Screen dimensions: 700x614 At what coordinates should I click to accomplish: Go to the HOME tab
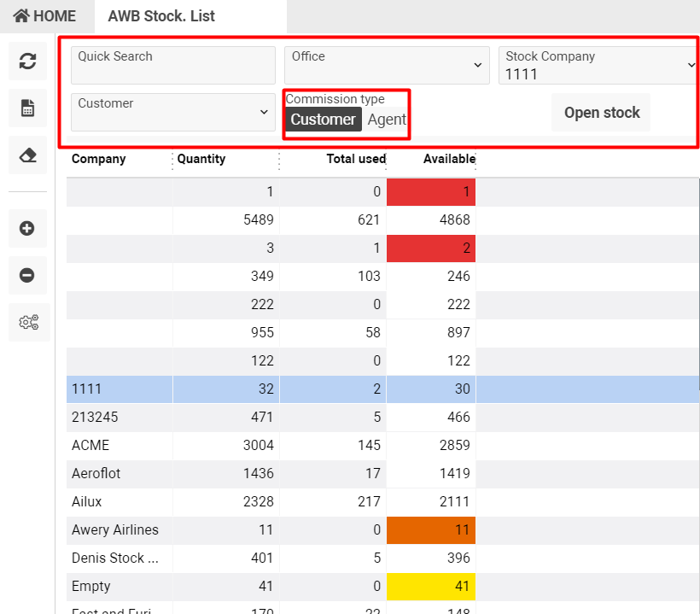click(43, 15)
